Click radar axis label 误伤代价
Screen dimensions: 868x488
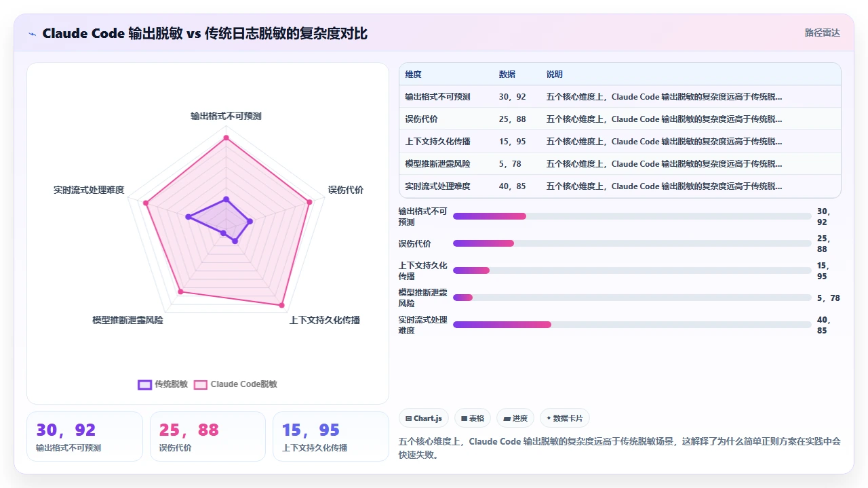pos(346,190)
